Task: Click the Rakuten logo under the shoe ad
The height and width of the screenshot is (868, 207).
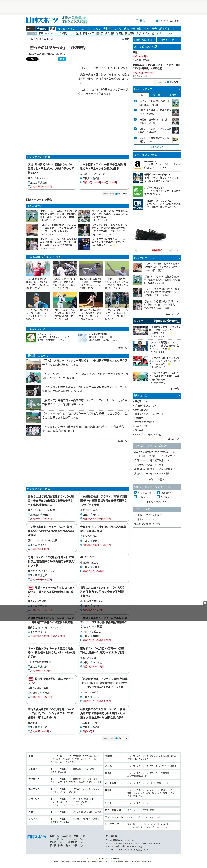Action: click(x=157, y=250)
